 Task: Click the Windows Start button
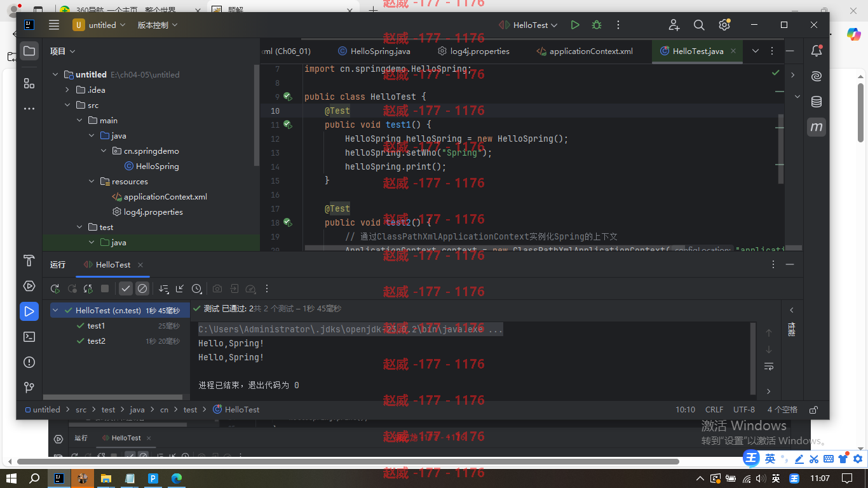[11, 478]
